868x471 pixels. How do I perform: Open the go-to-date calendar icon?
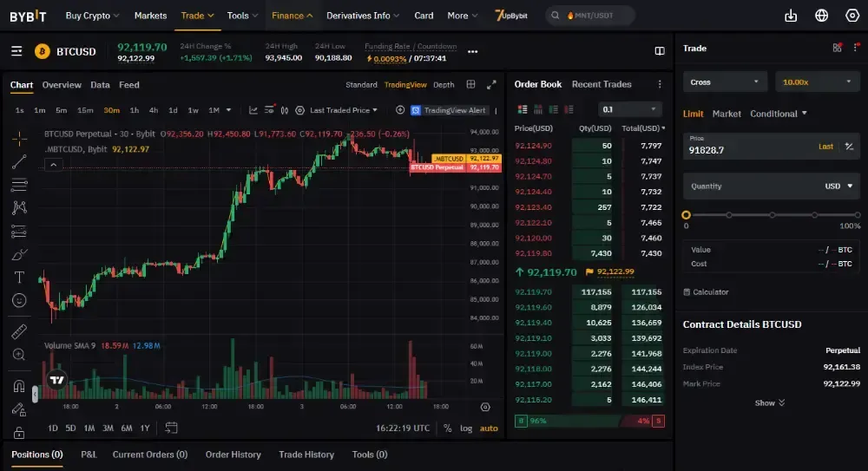point(171,428)
